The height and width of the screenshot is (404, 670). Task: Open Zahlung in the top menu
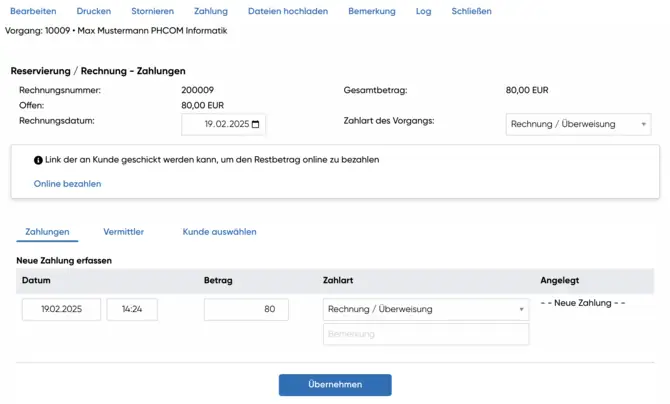(x=211, y=11)
